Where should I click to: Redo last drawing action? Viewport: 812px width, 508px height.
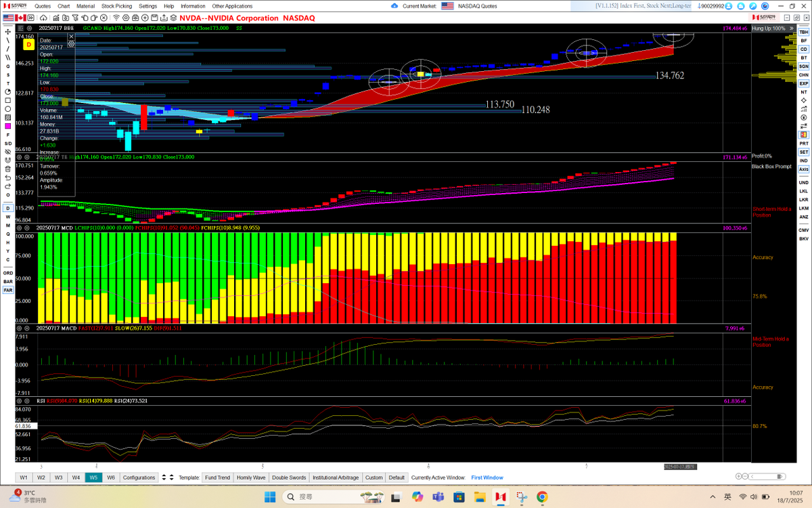click(8, 186)
